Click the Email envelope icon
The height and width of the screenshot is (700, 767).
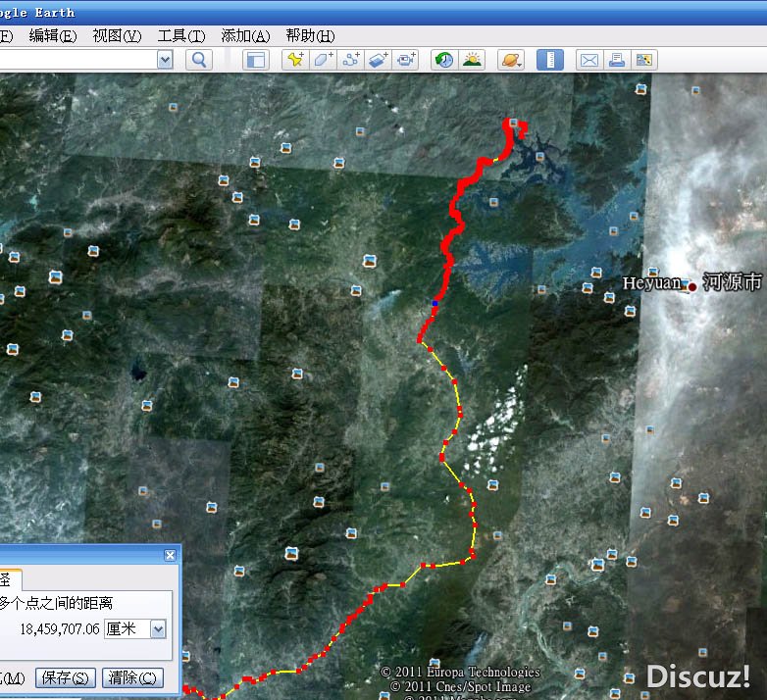588,60
